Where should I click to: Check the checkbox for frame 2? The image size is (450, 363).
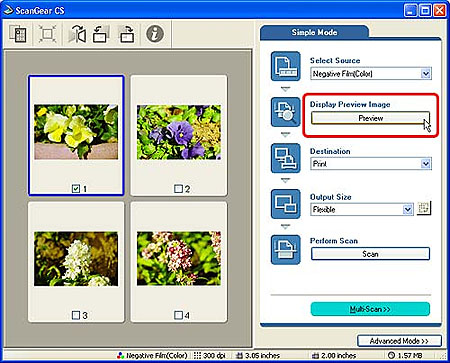[178, 189]
